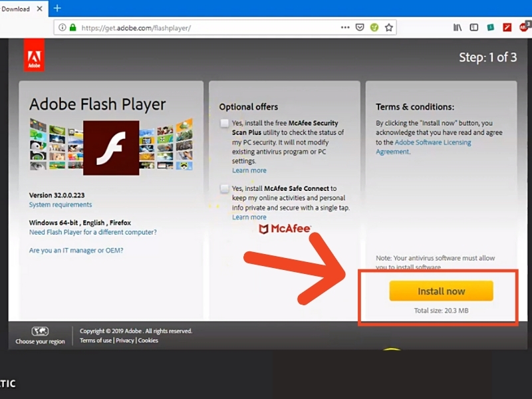Image resolution: width=532 pixels, height=399 pixels.
Task: Click the Total size: 20.3 MB text
Action: click(x=441, y=311)
